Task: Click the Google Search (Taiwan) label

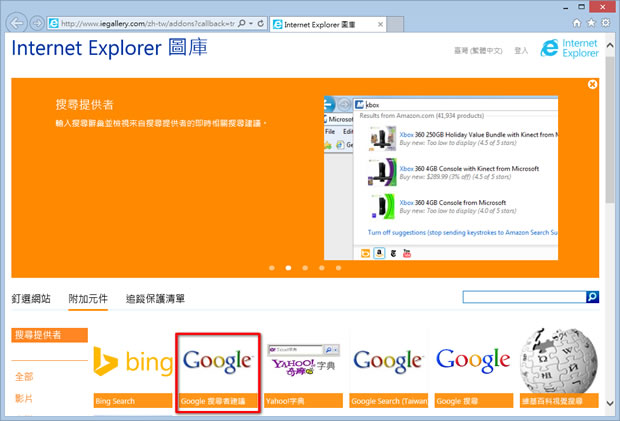Action: [x=389, y=401]
